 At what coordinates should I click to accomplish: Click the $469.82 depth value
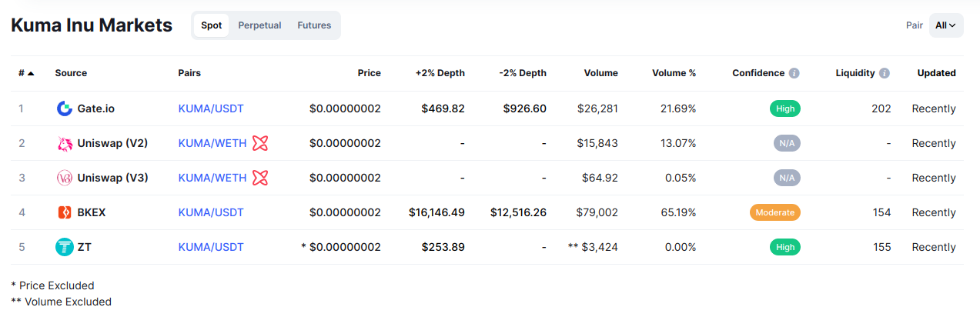(x=443, y=108)
